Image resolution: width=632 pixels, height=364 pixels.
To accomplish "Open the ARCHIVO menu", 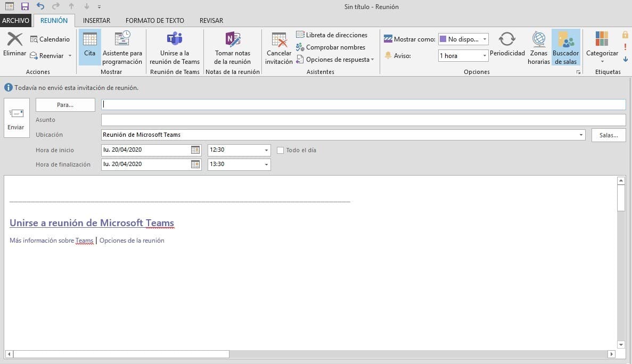I will [x=16, y=21].
